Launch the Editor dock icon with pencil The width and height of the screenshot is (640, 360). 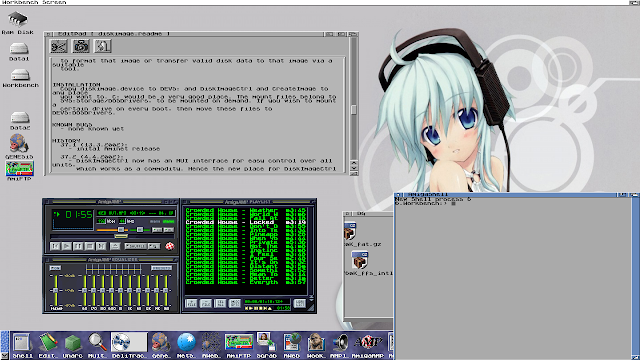click(x=48, y=343)
